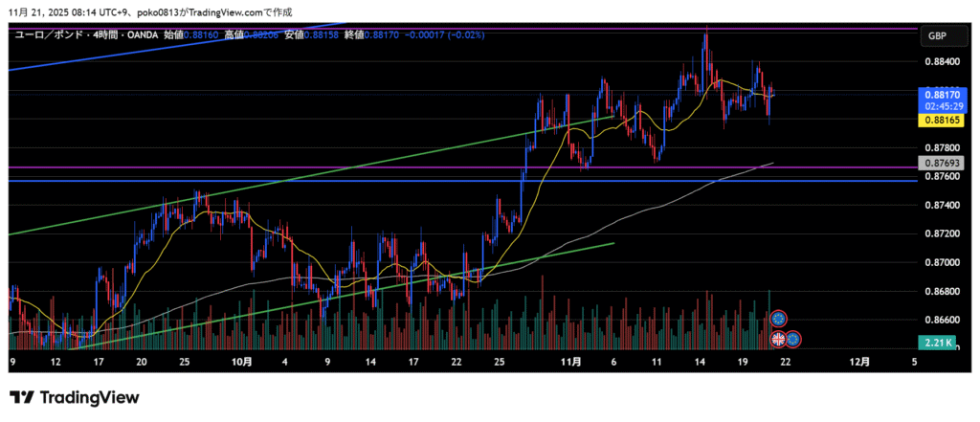The width and height of the screenshot is (980, 422).
Task: Click the 11月 date on time axis
Action: [571, 363]
